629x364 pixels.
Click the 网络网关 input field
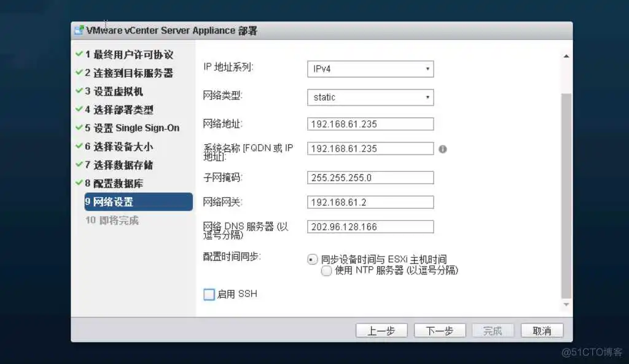click(x=370, y=202)
